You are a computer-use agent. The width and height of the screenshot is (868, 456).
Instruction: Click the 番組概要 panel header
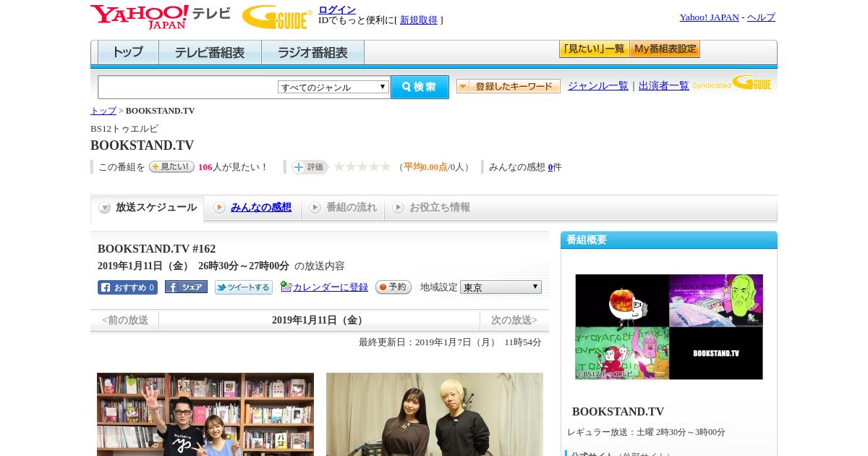coord(669,240)
